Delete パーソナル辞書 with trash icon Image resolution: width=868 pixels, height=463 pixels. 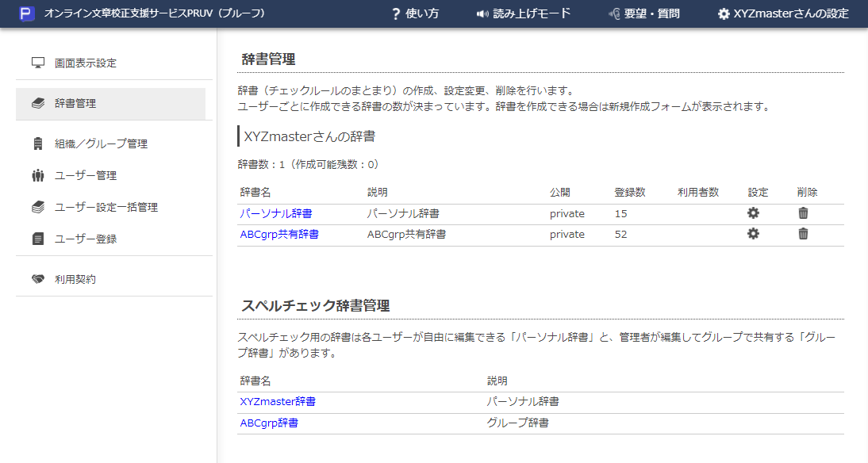click(x=803, y=213)
